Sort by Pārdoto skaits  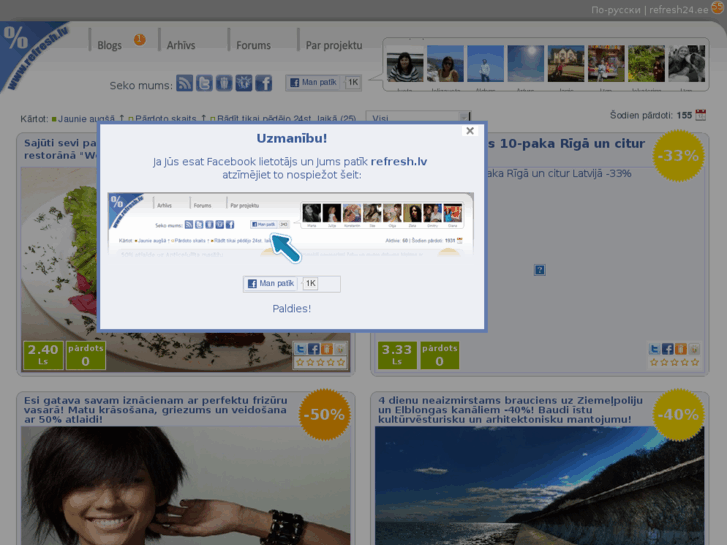click(167, 119)
